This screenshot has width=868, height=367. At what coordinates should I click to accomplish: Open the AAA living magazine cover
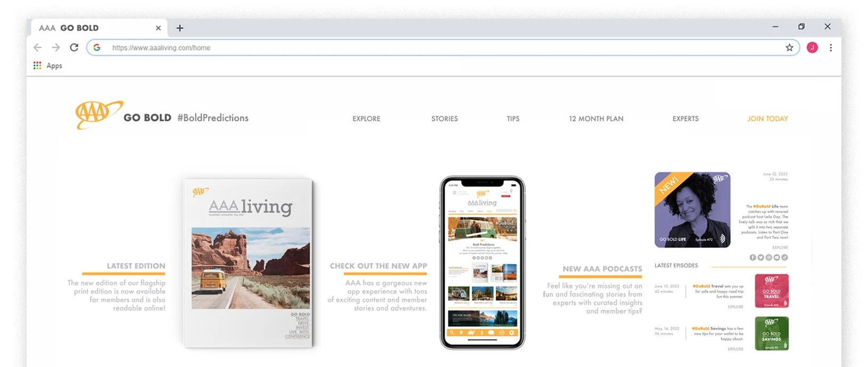[x=248, y=264]
